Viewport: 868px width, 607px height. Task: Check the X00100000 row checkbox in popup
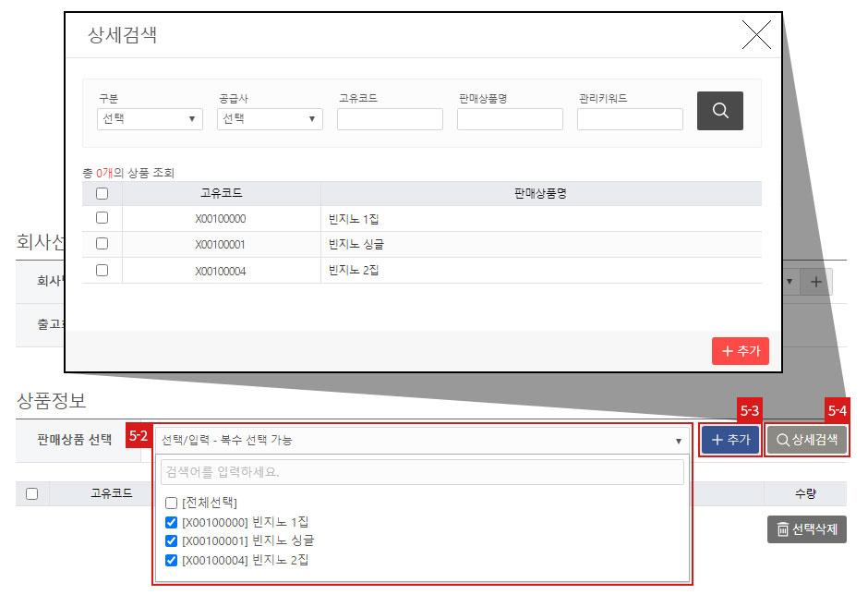(102, 218)
